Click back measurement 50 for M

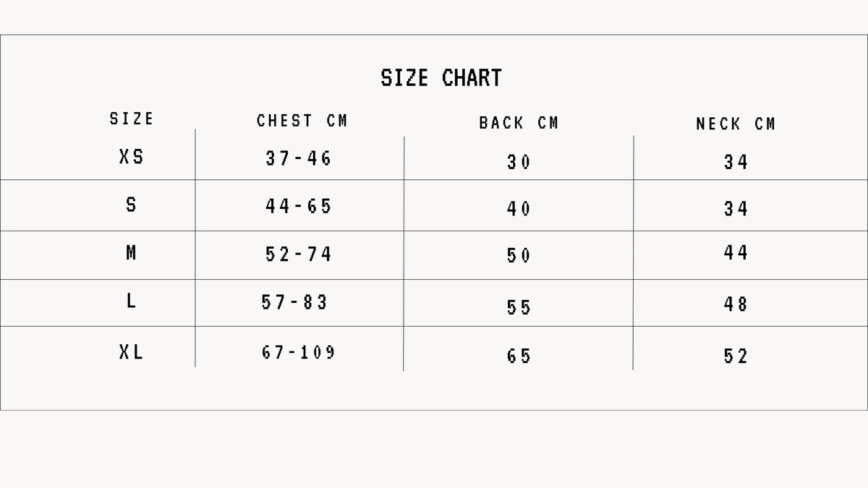click(519, 255)
